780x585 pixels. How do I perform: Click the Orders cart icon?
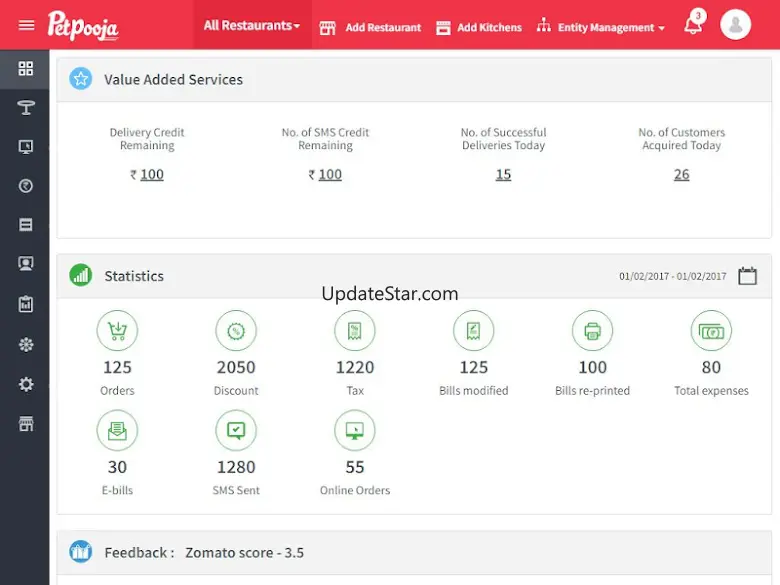pos(117,331)
